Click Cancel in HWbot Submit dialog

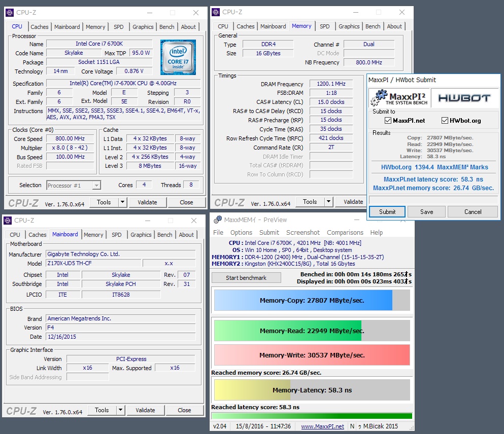(473, 212)
